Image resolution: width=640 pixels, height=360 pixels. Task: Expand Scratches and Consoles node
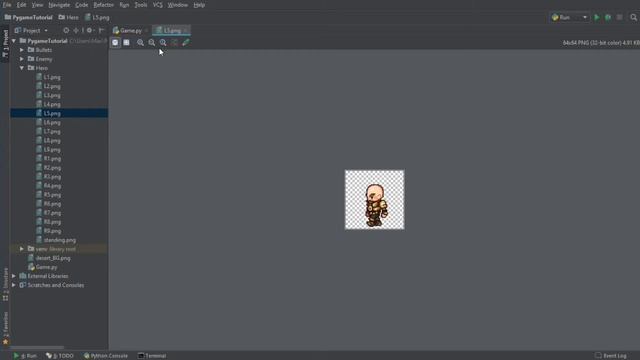[14, 285]
